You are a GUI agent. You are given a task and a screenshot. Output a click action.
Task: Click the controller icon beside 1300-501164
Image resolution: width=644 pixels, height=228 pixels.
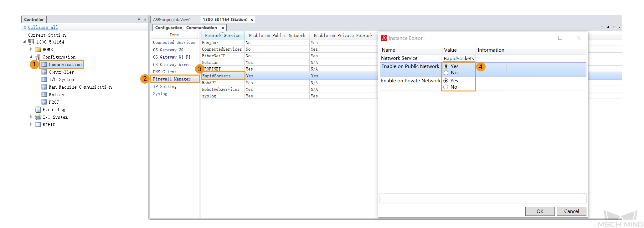31,42
